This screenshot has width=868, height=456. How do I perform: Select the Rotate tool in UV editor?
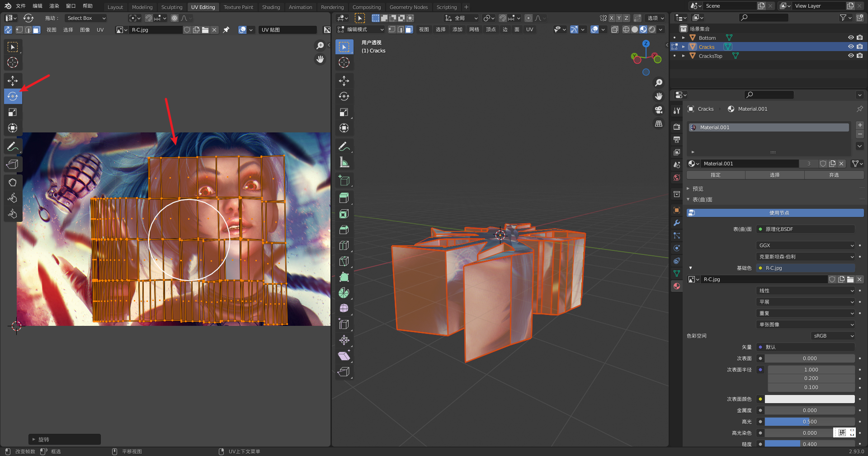(13, 96)
